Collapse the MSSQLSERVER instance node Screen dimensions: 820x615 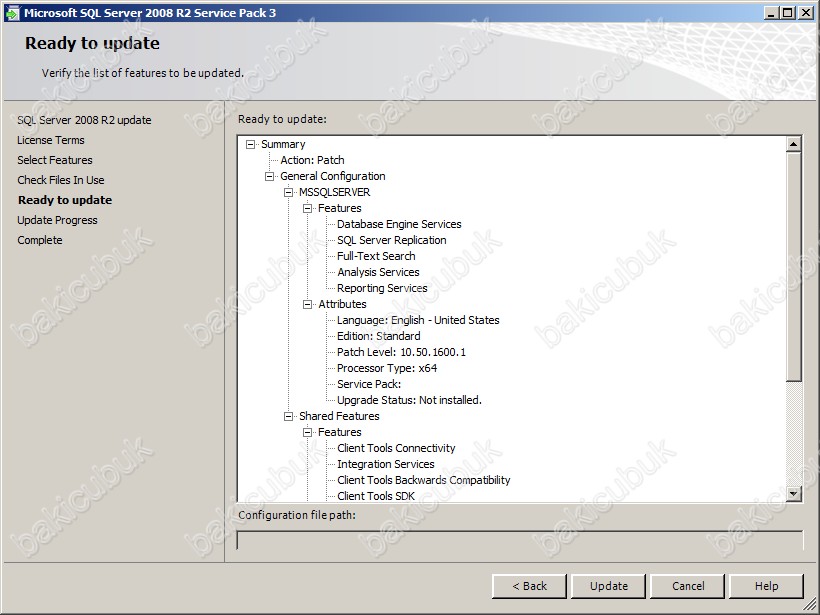tap(288, 192)
